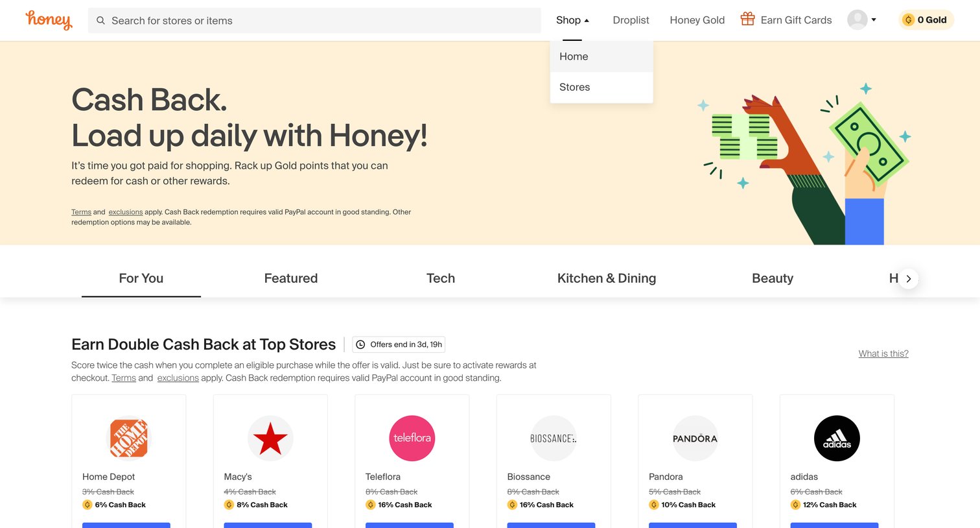Open the Honey Gold page
The height and width of the screenshot is (528, 980).
coord(697,20)
